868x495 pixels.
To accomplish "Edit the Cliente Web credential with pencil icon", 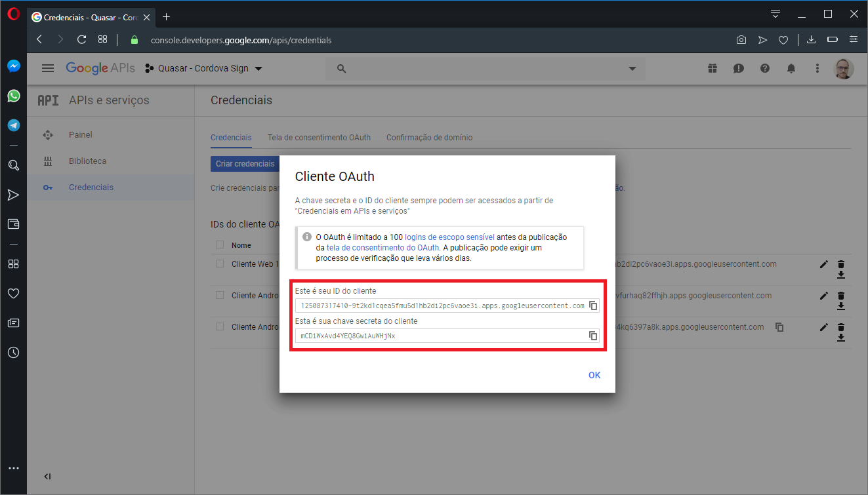I will pos(823,264).
